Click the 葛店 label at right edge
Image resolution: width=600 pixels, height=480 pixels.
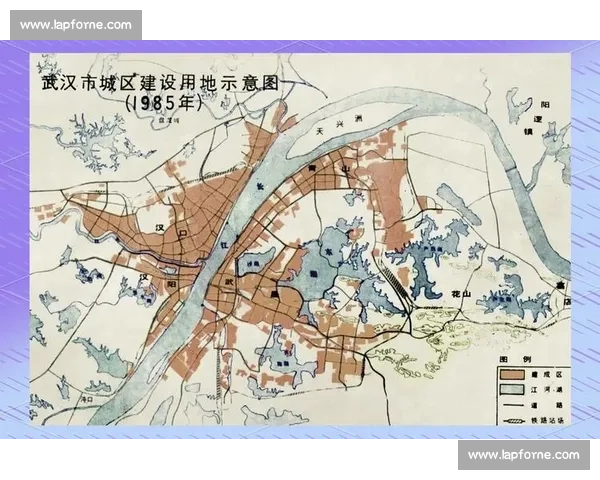[x=561, y=290]
